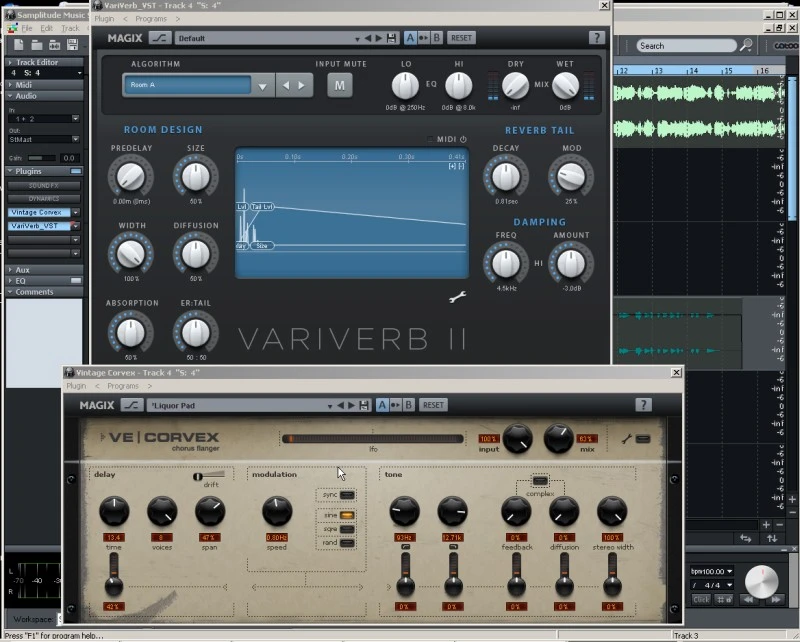800x642 pixels.
Task: Open Vintage Corvex help question mark
Action: pyautogui.click(x=643, y=405)
